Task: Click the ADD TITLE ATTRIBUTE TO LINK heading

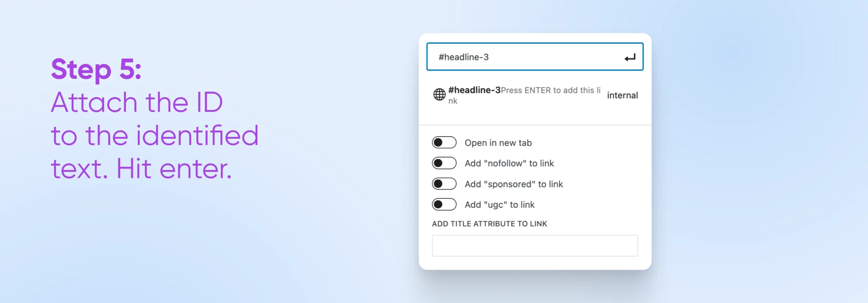Action: click(x=489, y=224)
